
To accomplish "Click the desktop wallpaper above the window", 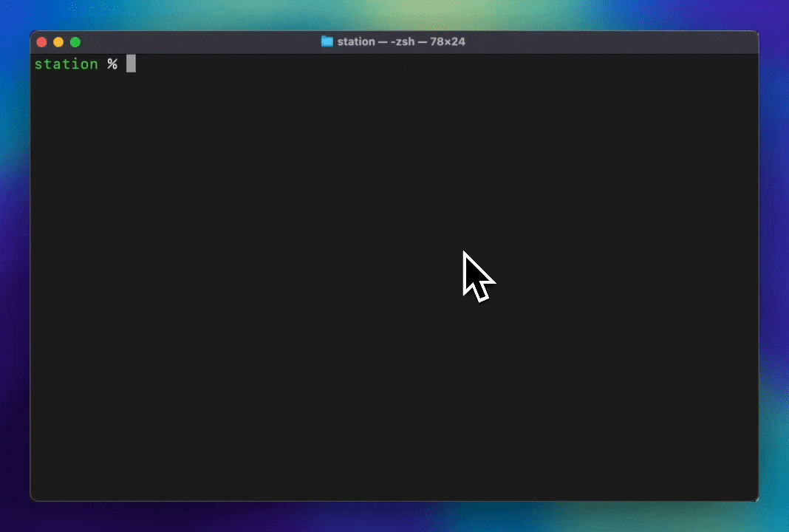I will pyautogui.click(x=394, y=13).
